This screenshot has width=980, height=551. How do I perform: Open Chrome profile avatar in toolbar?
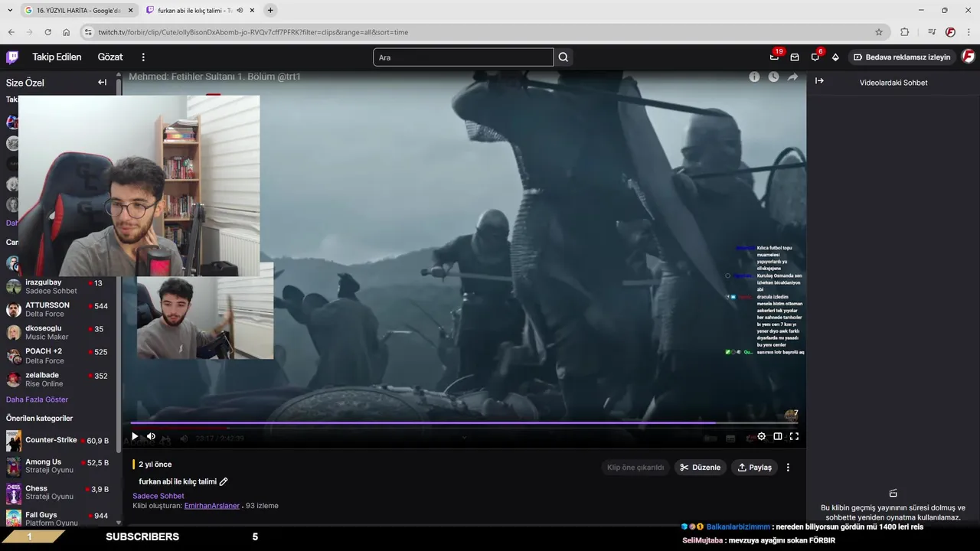(x=950, y=32)
